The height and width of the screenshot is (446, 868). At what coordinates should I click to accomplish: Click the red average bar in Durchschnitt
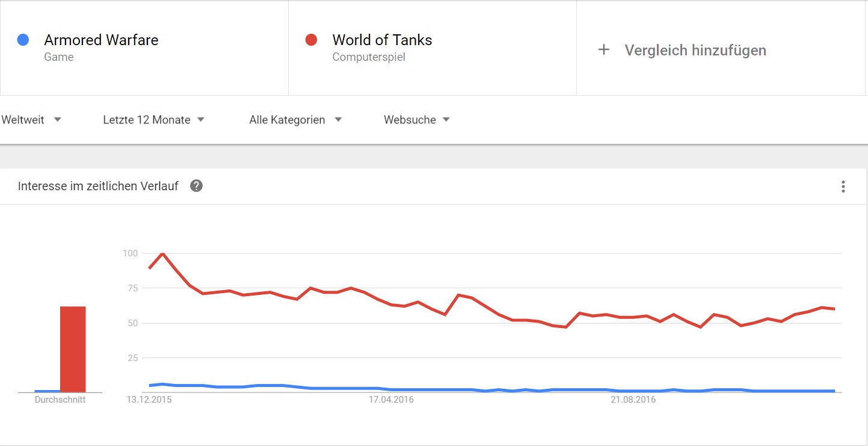[73, 349]
